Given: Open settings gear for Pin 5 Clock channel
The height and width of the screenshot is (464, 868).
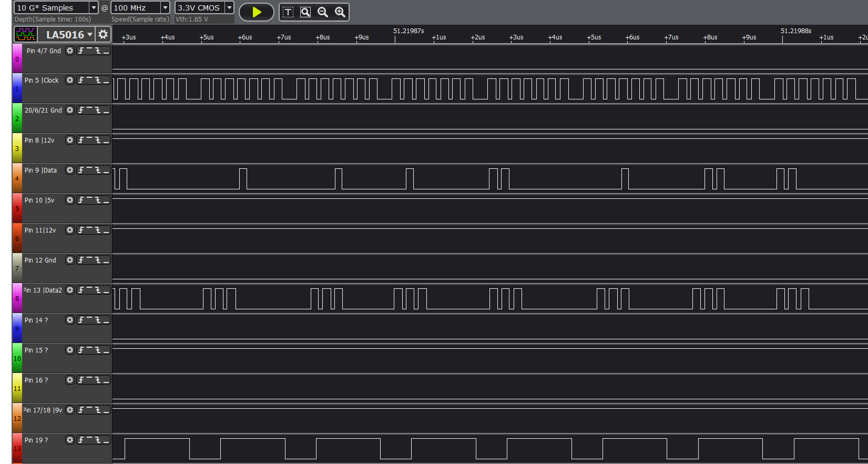Looking at the screenshot, I should (x=70, y=80).
